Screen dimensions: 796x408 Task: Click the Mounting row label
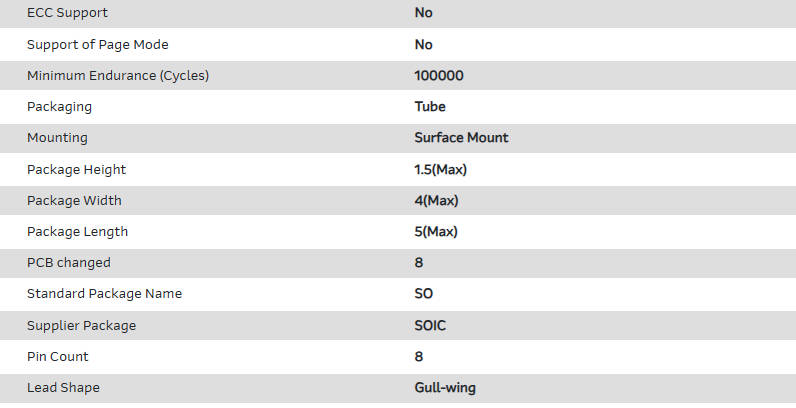pyautogui.click(x=57, y=137)
